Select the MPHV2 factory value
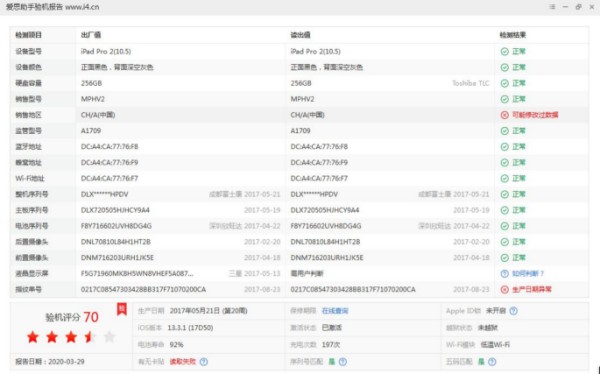This screenshot has width=600, height=374. point(93,99)
